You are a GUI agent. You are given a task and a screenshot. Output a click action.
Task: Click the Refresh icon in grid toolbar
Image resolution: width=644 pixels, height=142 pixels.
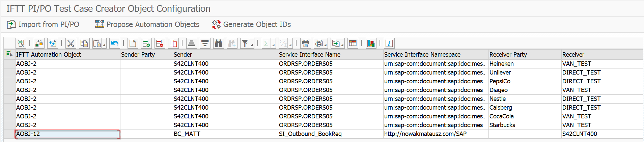point(52,43)
